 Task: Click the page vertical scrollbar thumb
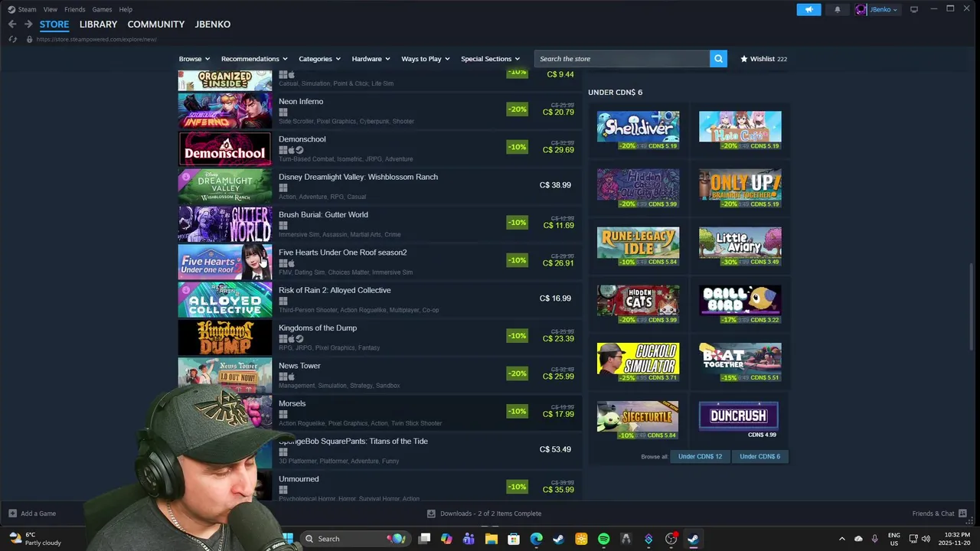[x=972, y=306]
